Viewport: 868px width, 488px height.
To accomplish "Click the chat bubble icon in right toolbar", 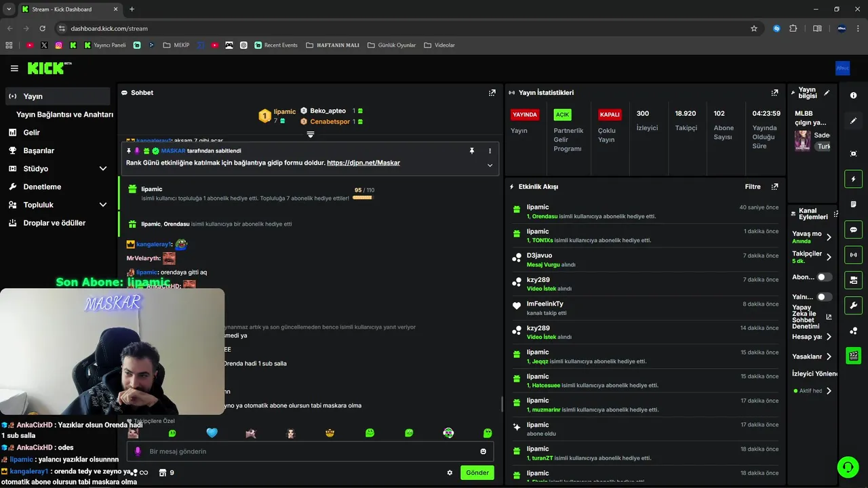I will (854, 230).
